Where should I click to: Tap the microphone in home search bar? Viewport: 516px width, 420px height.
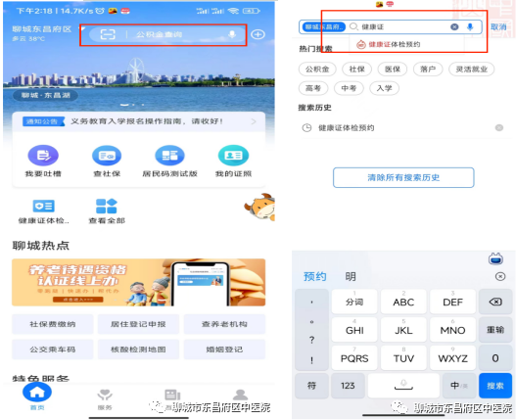pos(232,34)
